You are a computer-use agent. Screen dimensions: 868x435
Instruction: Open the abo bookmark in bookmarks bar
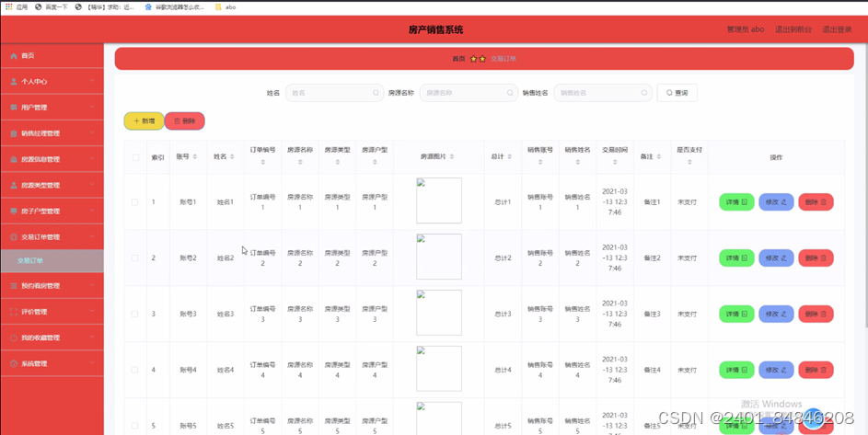(x=226, y=7)
